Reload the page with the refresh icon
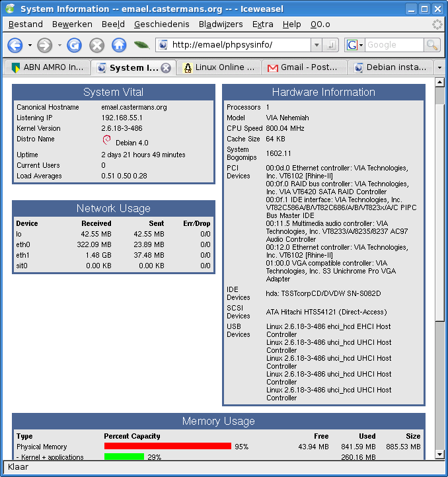This screenshot has height=477, width=448. 74,46
